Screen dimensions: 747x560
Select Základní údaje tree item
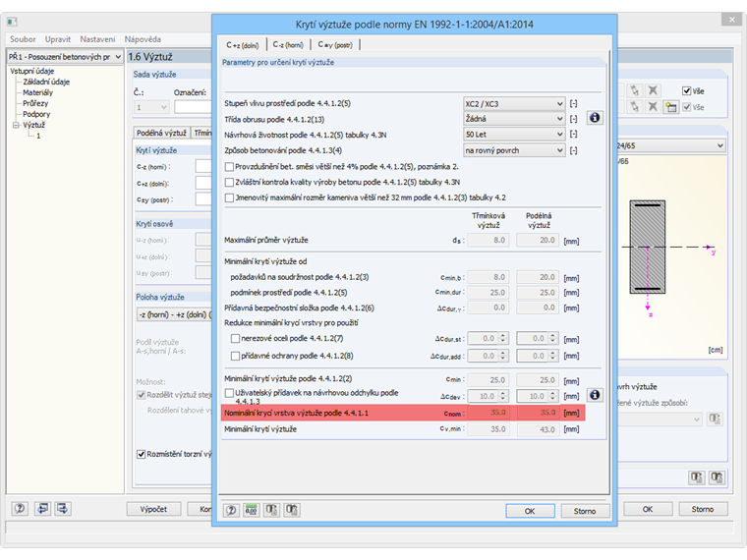click(46, 82)
